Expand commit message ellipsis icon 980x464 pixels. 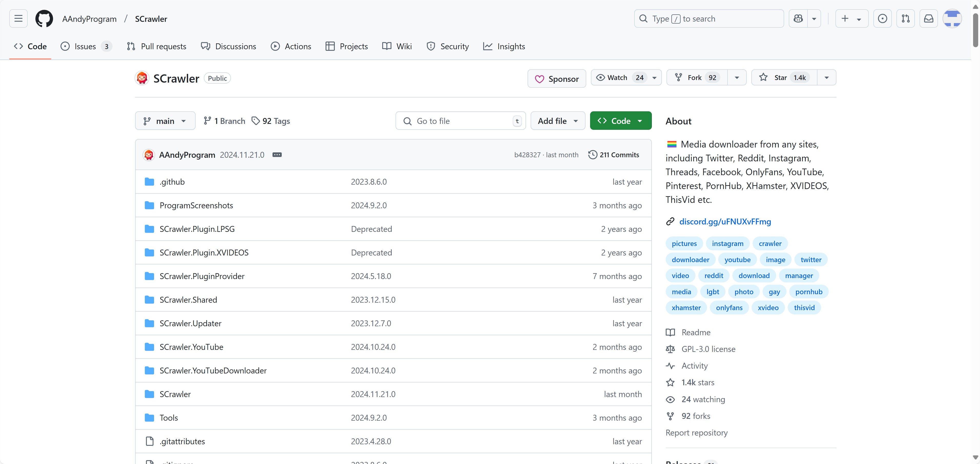tap(277, 155)
